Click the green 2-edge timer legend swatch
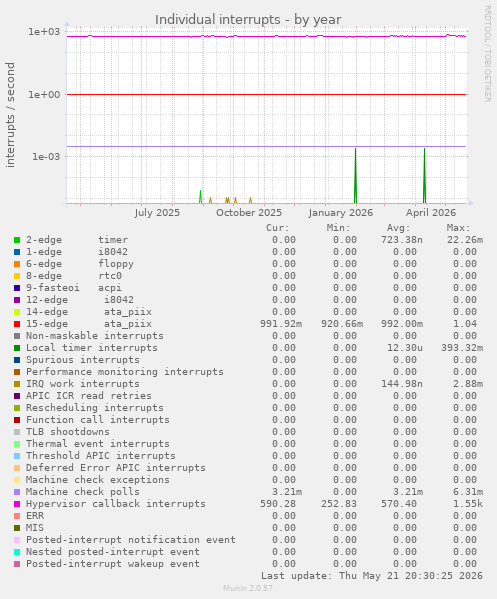497x599 pixels. click(17, 240)
